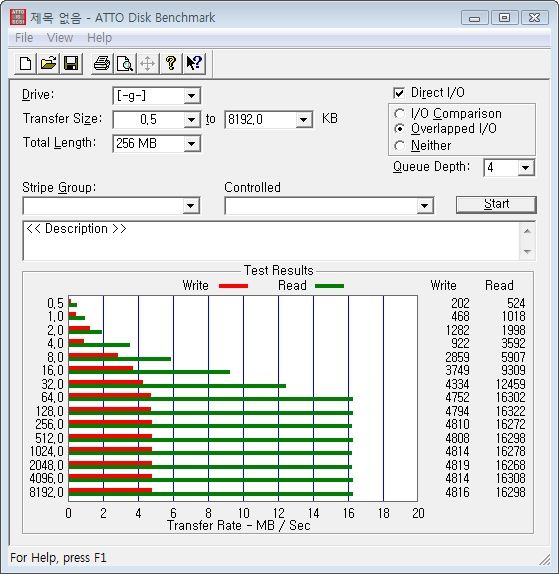This screenshot has width=559, height=574.
Task: Click inside the Description text box
Action: [x=271, y=241]
